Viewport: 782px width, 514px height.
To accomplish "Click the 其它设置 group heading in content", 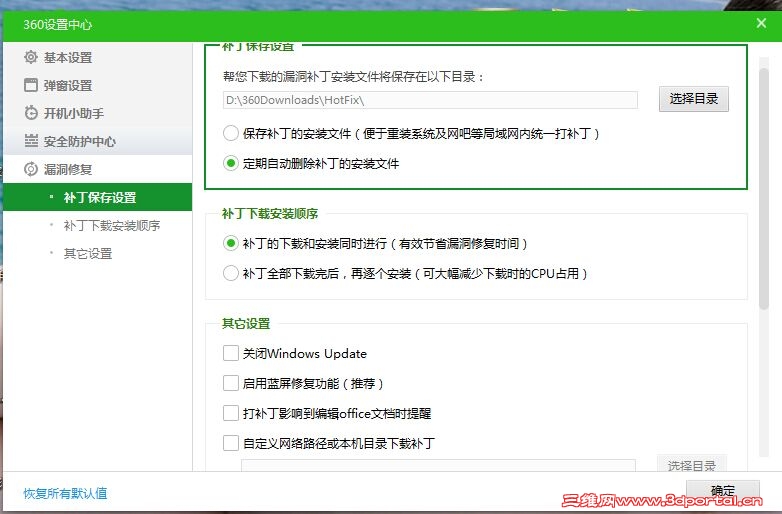I will [x=246, y=324].
